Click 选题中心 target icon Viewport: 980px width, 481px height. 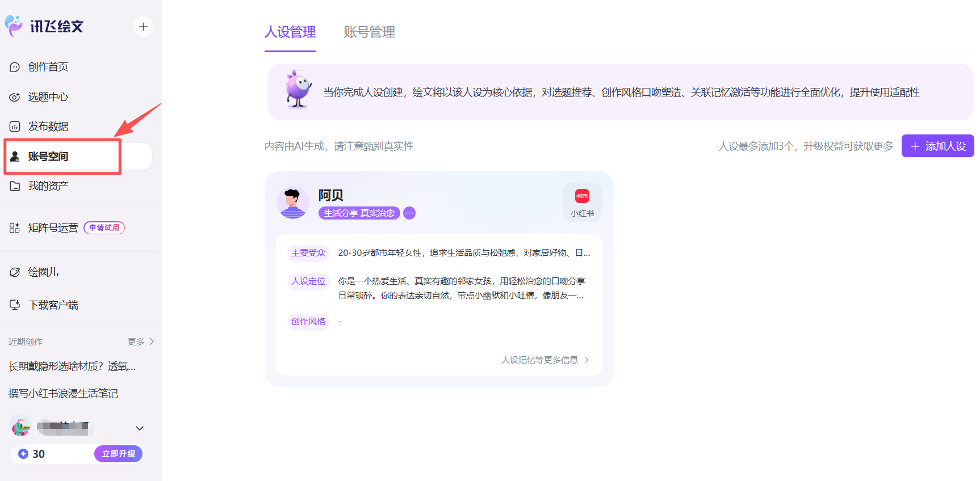pos(15,97)
